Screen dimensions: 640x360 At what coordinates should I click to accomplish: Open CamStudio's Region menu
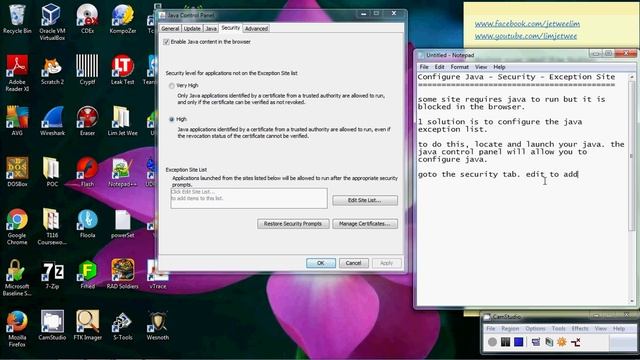tap(510, 329)
